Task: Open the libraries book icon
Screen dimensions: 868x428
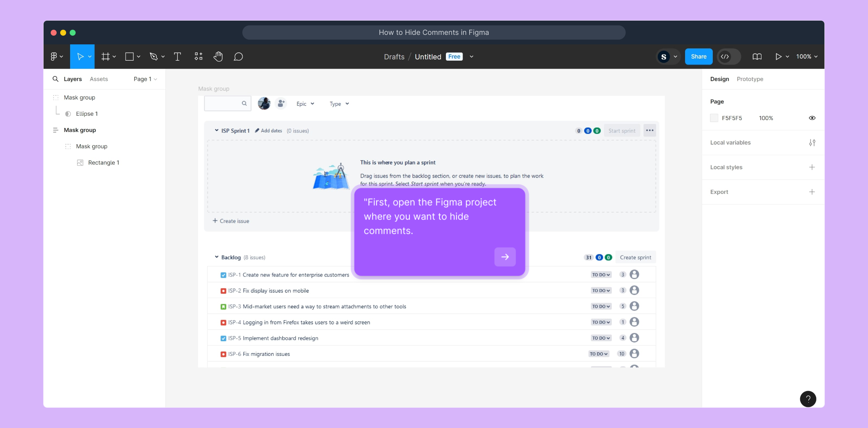Action: [757, 57]
